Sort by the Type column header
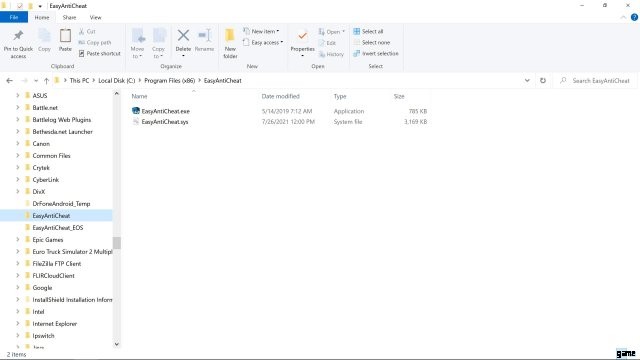This screenshot has width=640, height=360. pyautogui.click(x=340, y=96)
